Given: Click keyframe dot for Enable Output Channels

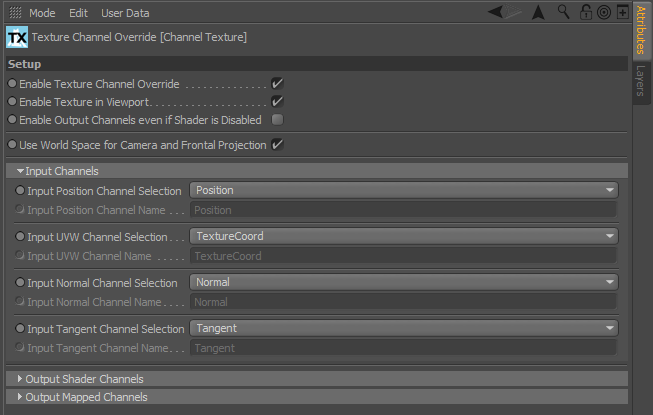Looking at the screenshot, I should (x=12, y=119).
